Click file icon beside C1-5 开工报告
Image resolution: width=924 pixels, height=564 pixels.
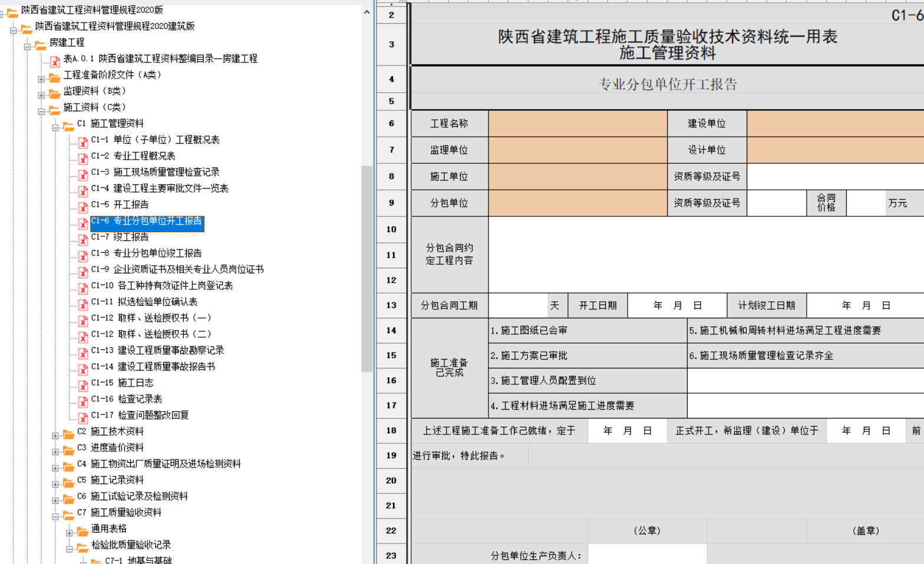click(x=83, y=207)
